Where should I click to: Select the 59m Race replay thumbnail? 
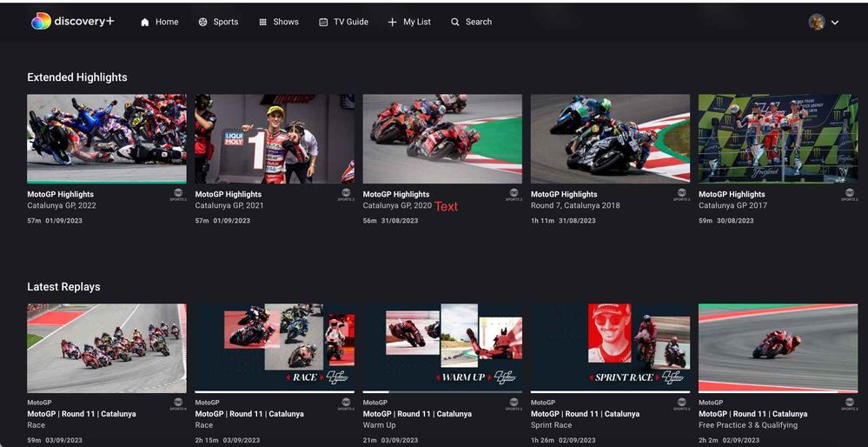click(106, 348)
